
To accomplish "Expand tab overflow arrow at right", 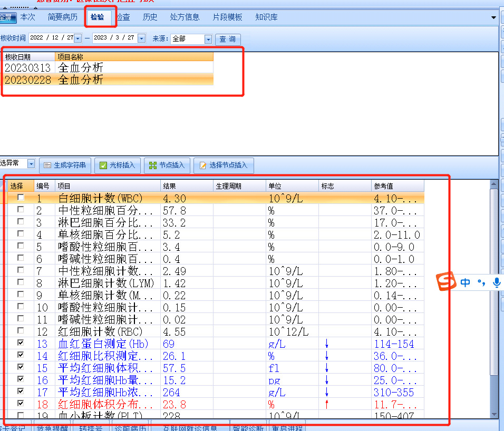I will pyautogui.click(x=493, y=17).
